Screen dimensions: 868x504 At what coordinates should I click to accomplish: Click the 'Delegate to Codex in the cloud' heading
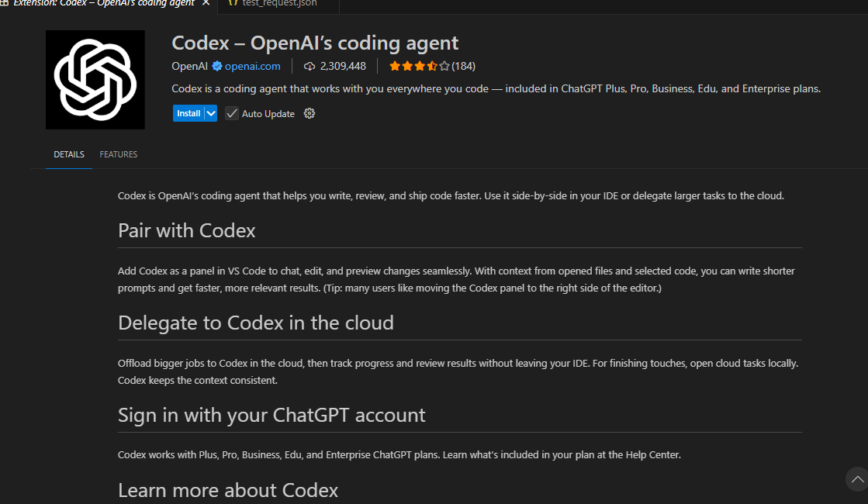[256, 323]
